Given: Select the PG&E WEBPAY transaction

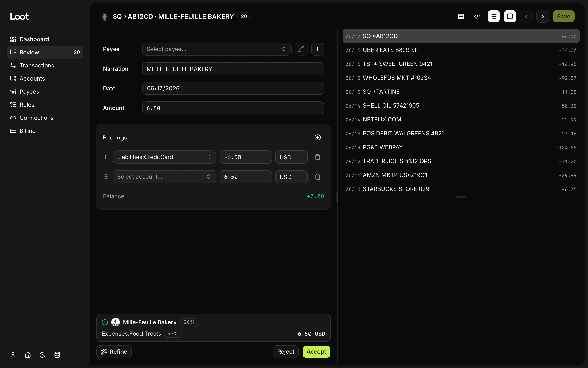Looking at the screenshot, I should (461, 147).
